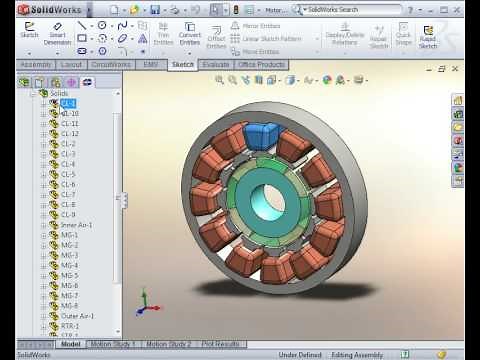Click Repair Sketch tool
480x360 pixels.
(x=379, y=37)
